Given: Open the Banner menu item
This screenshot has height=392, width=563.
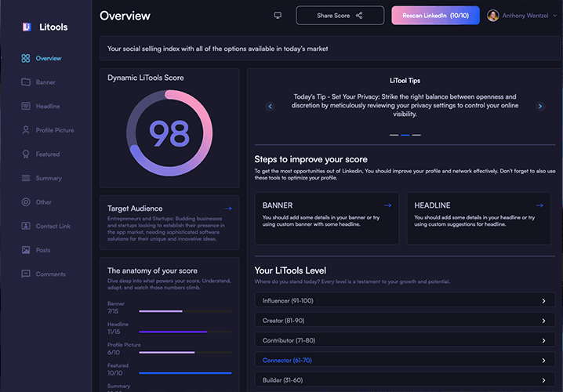Looking at the screenshot, I should (45, 82).
